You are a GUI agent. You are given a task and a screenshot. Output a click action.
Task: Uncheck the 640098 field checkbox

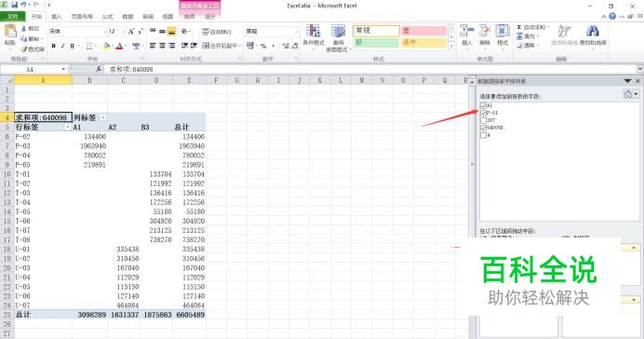[x=483, y=128]
